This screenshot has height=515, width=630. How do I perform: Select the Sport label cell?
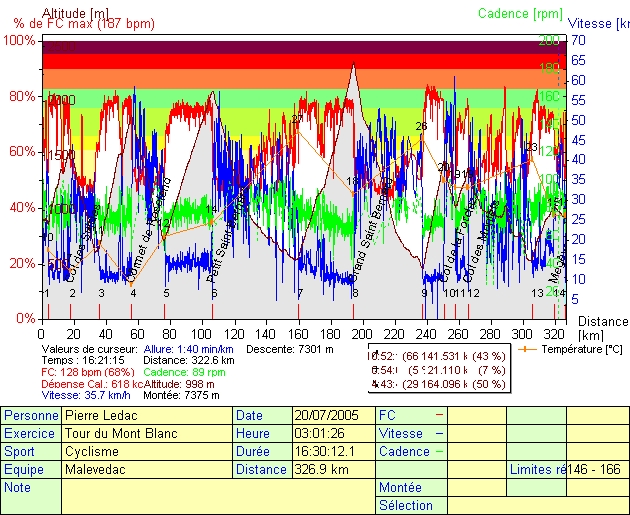coord(31,452)
